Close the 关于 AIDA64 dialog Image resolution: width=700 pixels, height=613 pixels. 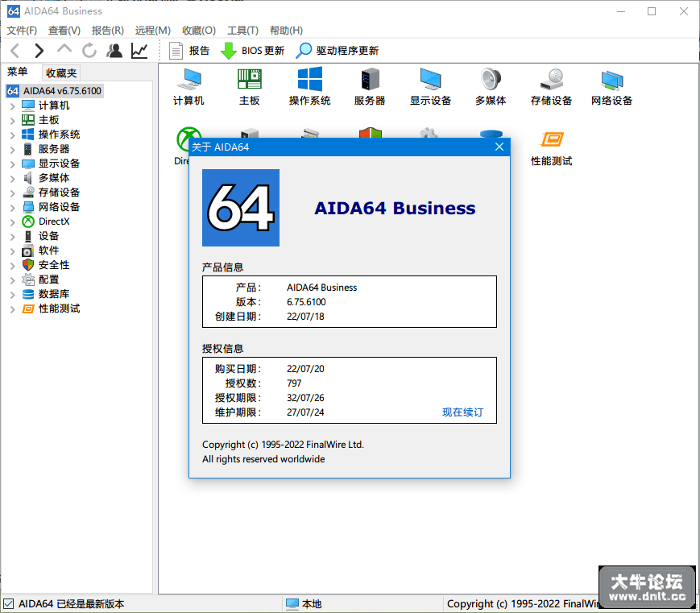pos(499,147)
